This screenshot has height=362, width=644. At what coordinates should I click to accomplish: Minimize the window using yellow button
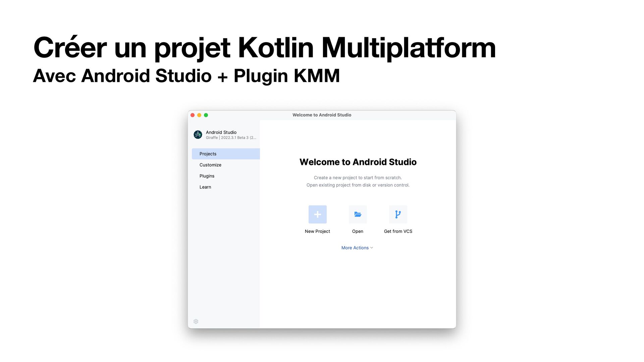coord(199,115)
